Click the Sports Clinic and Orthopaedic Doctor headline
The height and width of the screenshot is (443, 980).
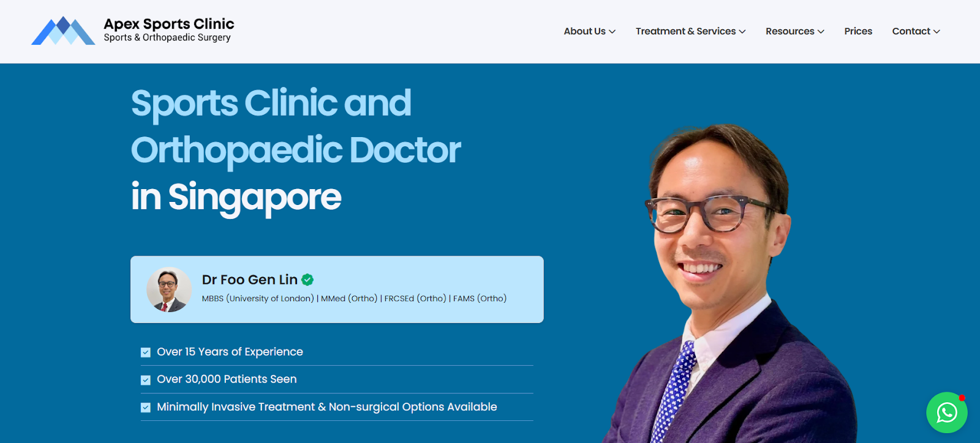[x=296, y=127]
